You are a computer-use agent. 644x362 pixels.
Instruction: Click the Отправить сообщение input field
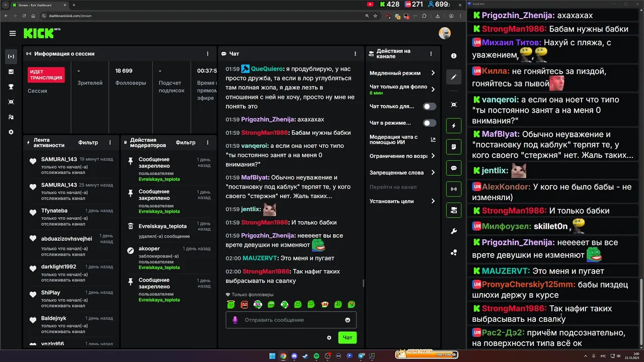[x=291, y=320]
